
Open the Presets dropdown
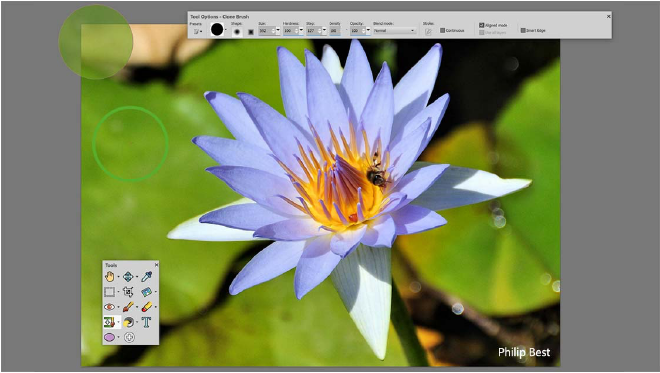(197, 31)
